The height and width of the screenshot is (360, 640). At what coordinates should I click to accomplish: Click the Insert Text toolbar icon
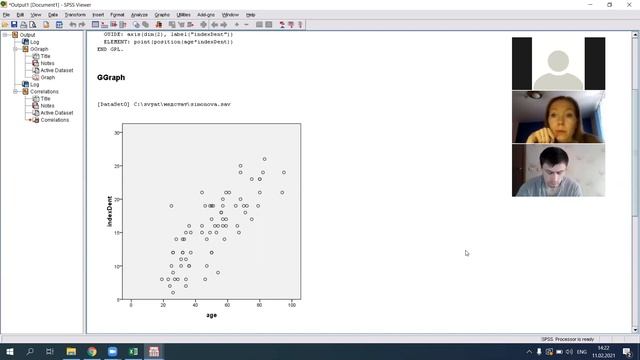point(300,24)
